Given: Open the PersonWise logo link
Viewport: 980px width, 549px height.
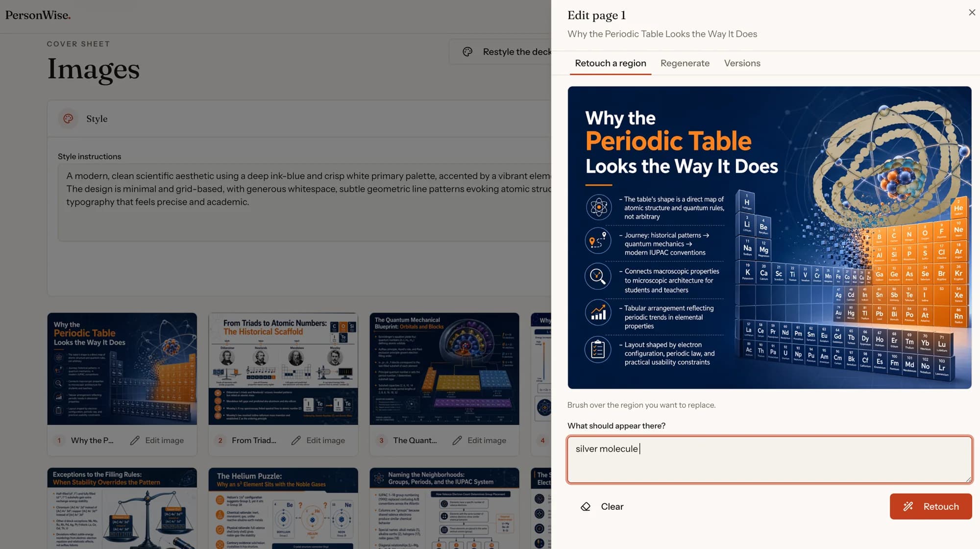Looking at the screenshot, I should 38,15.
